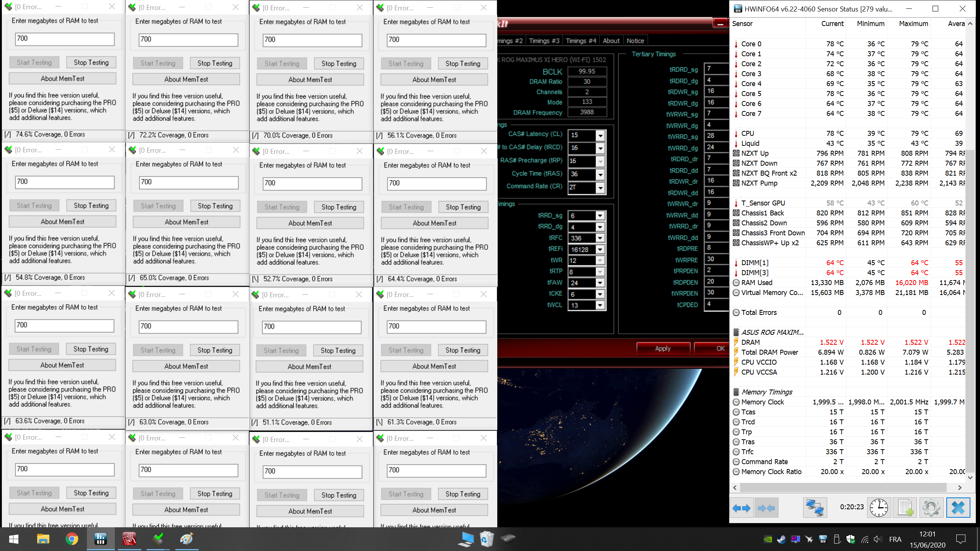Open the Notice tab in MemTweakIt
The width and height of the screenshot is (980, 551).
635,41
